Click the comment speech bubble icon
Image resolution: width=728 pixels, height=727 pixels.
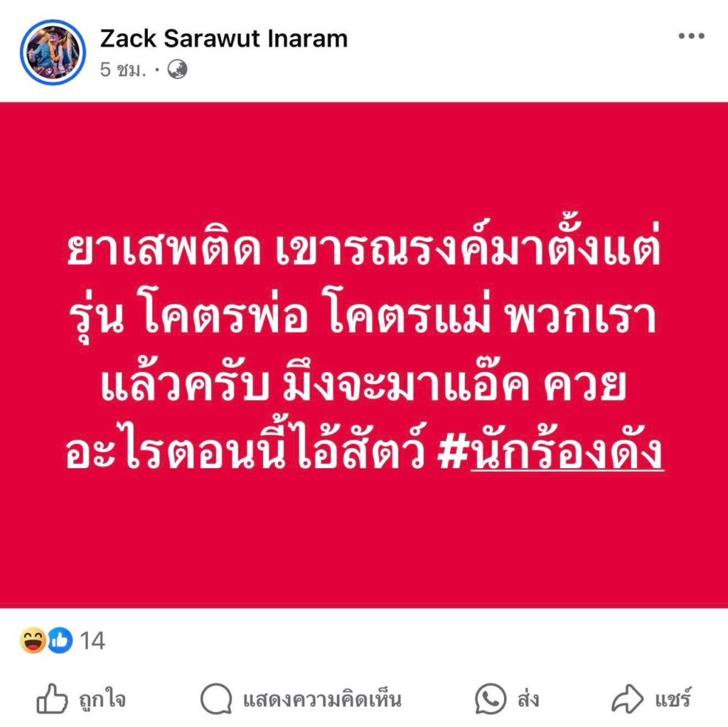tap(216, 699)
